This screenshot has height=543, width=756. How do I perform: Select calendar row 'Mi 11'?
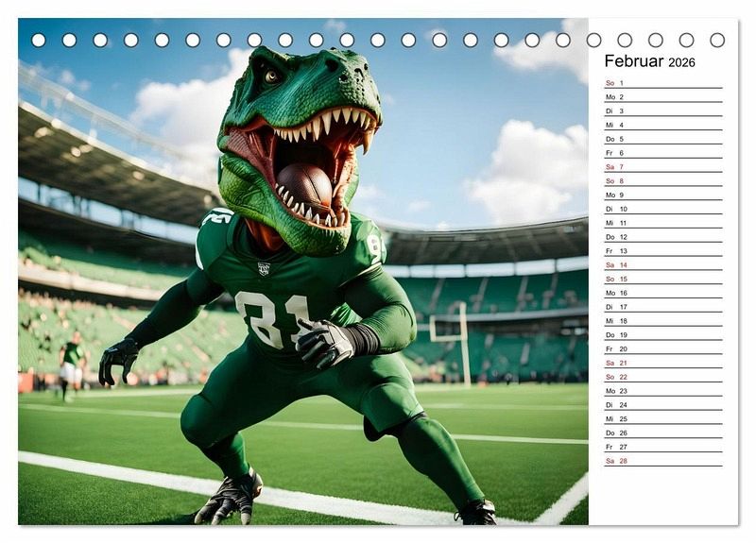[663, 223]
